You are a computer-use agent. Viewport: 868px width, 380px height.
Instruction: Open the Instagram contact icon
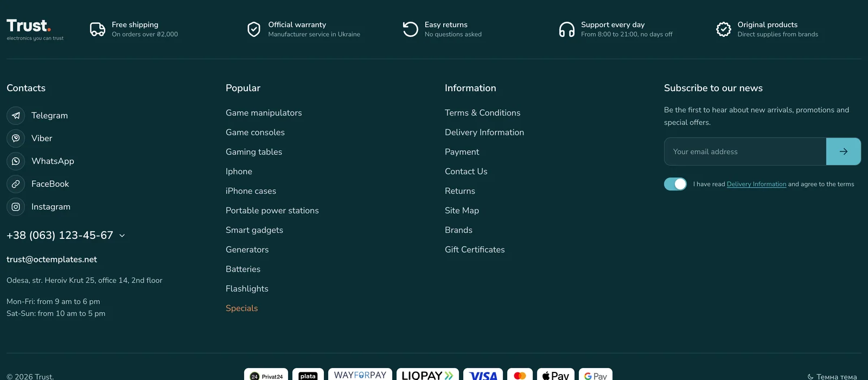tap(16, 207)
